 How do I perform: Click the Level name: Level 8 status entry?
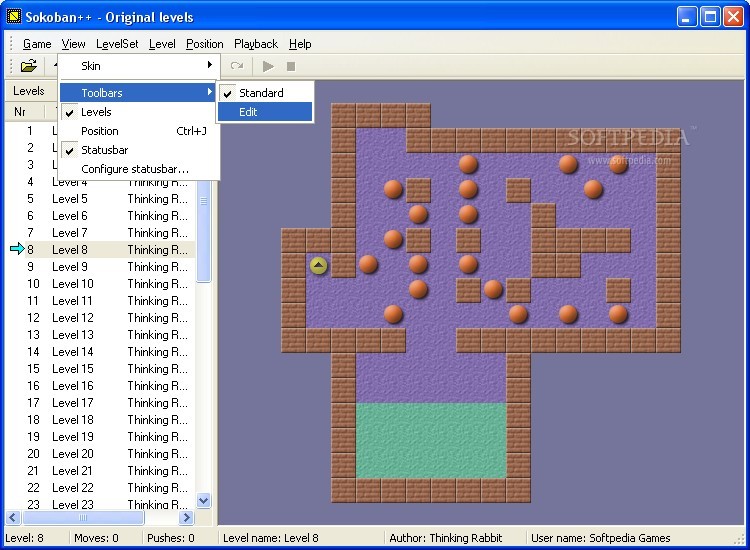tap(271, 538)
